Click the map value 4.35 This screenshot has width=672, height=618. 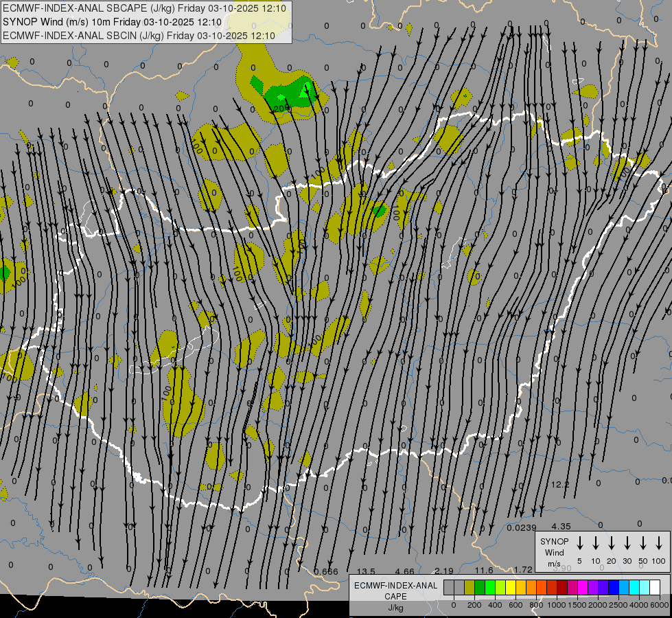point(561,526)
